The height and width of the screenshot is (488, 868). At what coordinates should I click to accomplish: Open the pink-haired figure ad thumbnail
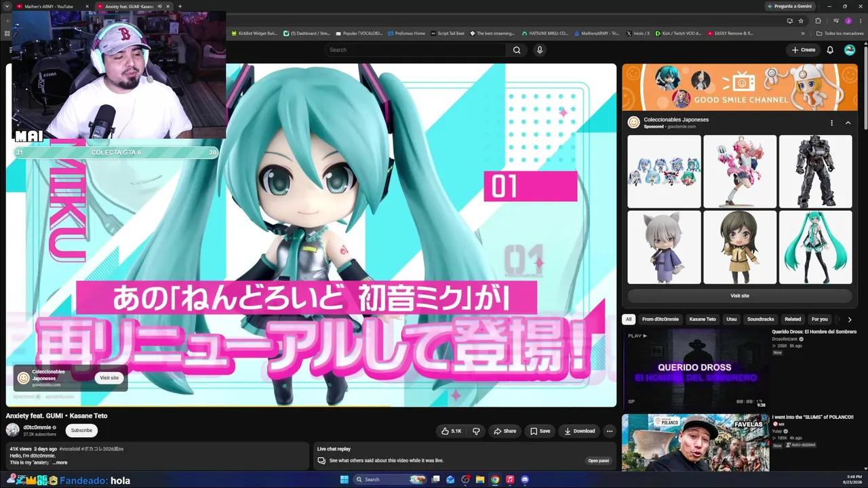point(740,171)
